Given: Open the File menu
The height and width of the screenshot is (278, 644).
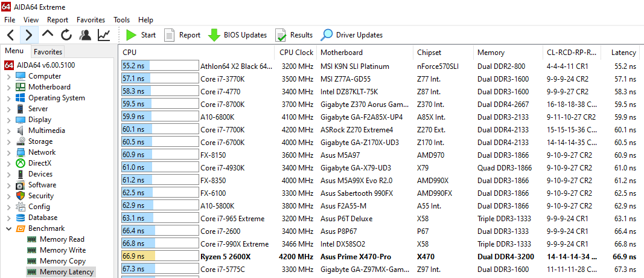Looking at the screenshot, I should coord(10,20).
